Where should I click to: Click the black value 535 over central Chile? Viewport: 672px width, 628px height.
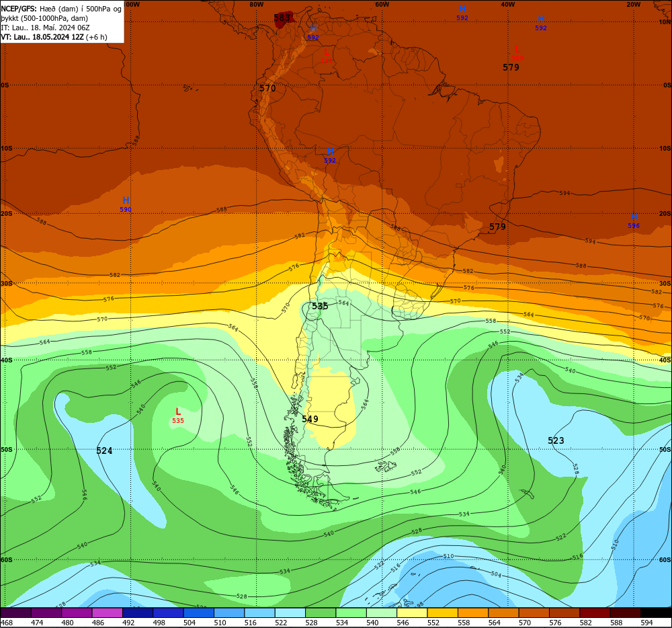[320, 306]
